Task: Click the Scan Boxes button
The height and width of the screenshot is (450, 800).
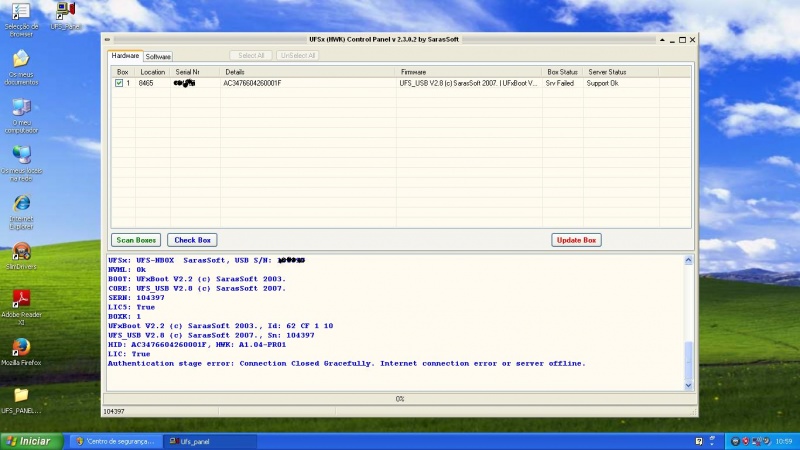Action: click(x=136, y=240)
